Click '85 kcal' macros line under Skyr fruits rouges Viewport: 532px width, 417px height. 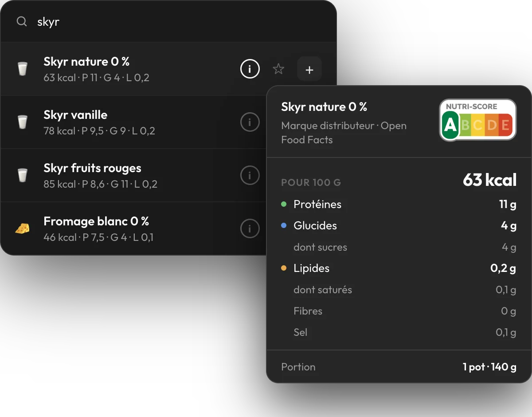[x=101, y=184]
